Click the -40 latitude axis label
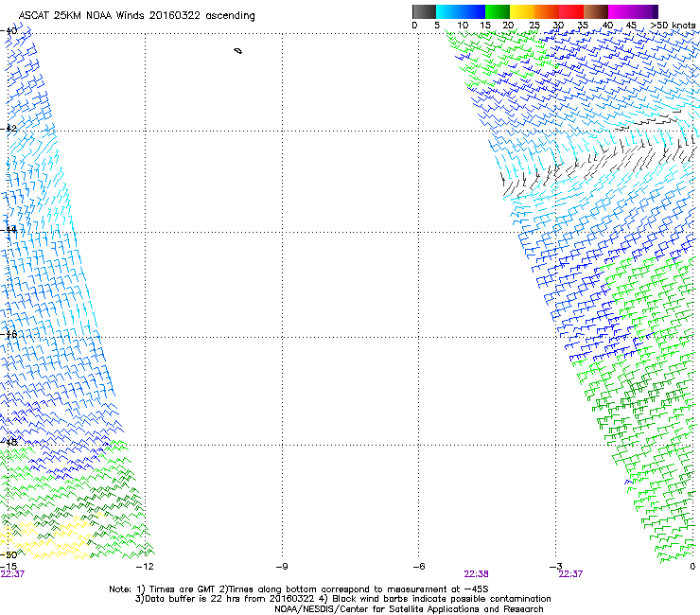The width and height of the screenshot is (700, 615). coord(9,31)
